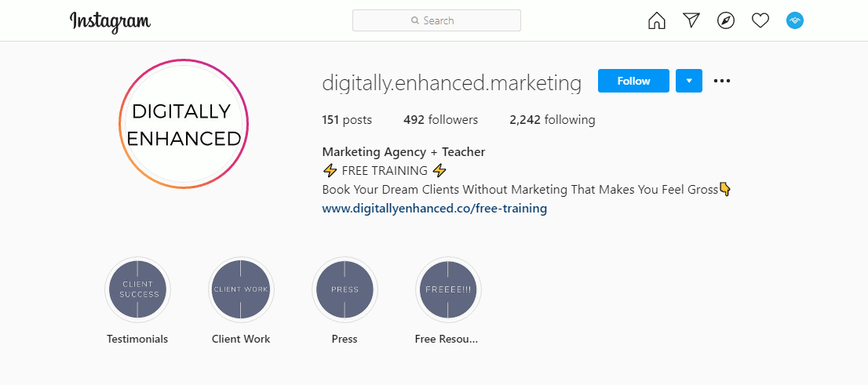Open Direct messages paper plane icon
The image size is (868, 385).
(691, 20)
